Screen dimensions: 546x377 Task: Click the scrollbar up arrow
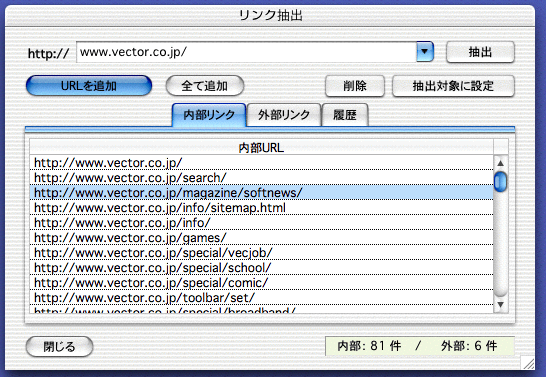pyautogui.click(x=501, y=163)
